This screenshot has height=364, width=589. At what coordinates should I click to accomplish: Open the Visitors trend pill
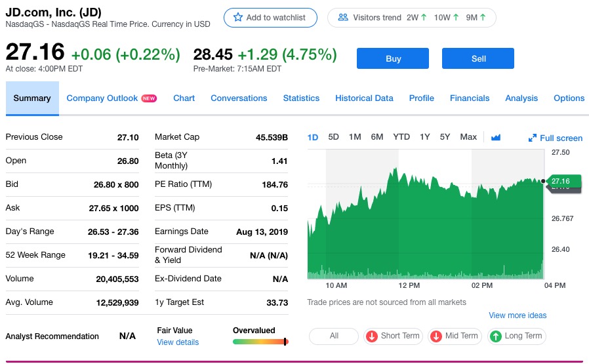[412, 18]
